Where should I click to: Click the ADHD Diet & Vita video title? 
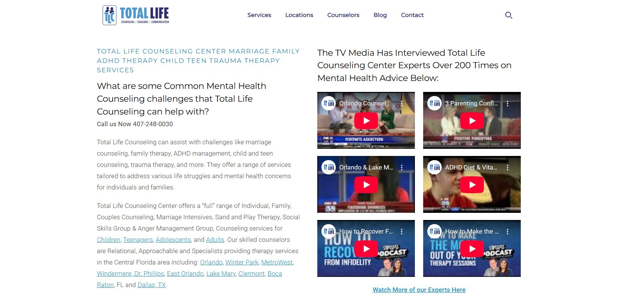471,167
